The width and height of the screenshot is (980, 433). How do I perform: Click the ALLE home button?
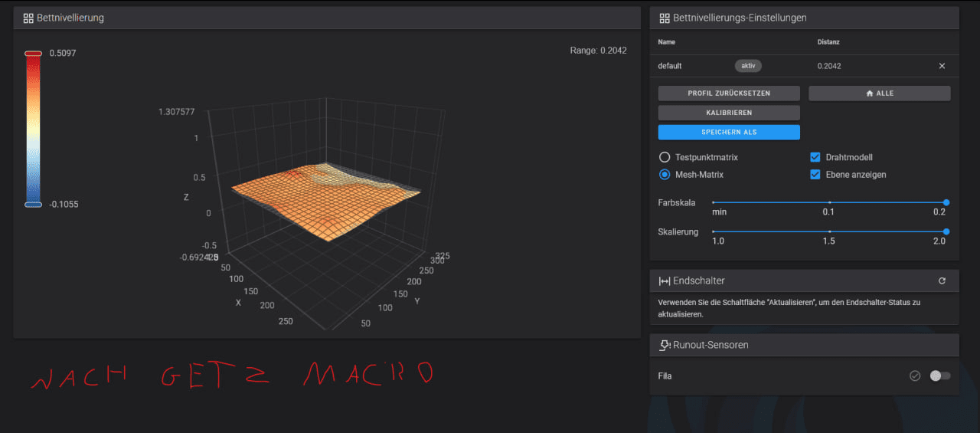[x=880, y=93]
